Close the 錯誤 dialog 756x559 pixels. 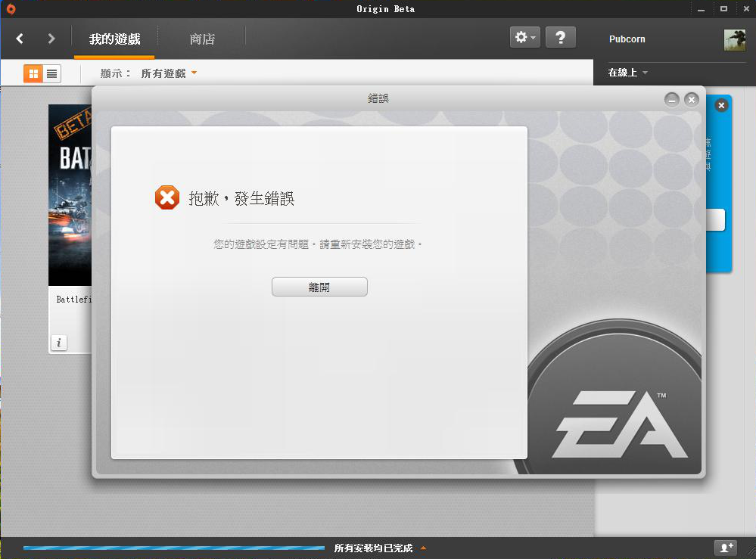point(692,100)
